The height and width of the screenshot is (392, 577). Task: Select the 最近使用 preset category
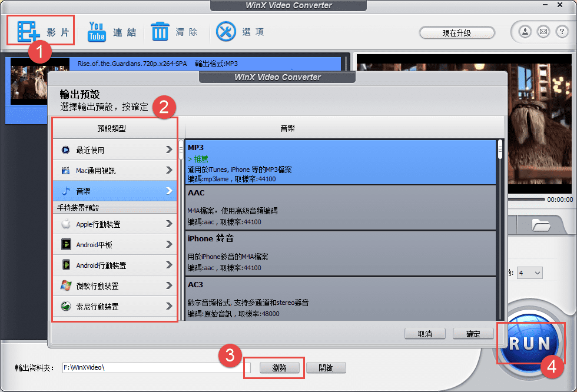115,150
